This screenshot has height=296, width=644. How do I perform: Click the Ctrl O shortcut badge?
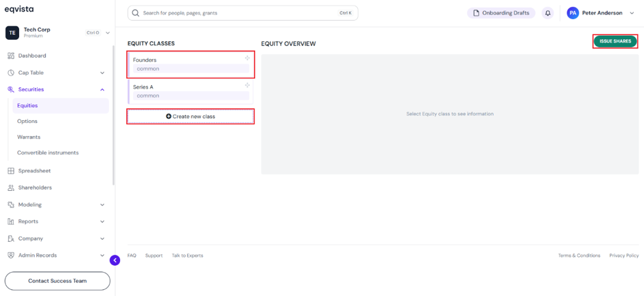point(93,32)
